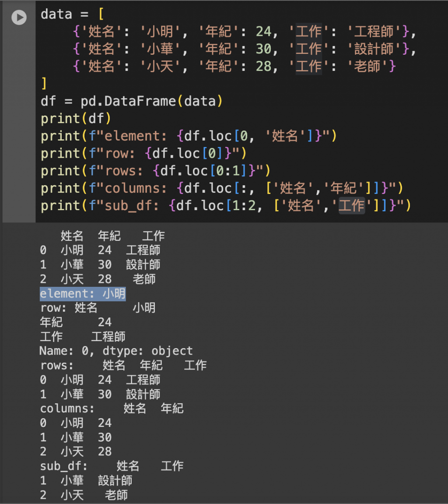Click the 'data = [' code line
The height and width of the screenshot is (504, 448).
(x=72, y=14)
